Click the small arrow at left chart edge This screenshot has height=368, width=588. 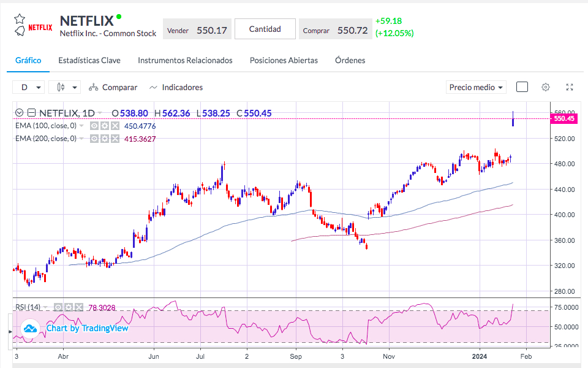[x=10, y=332]
